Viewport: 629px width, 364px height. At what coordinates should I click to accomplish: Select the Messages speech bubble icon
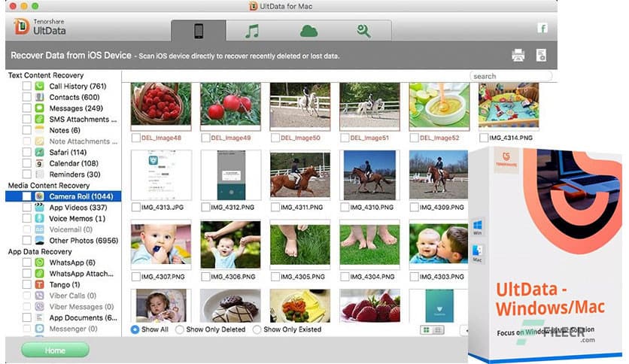(x=39, y=108)
